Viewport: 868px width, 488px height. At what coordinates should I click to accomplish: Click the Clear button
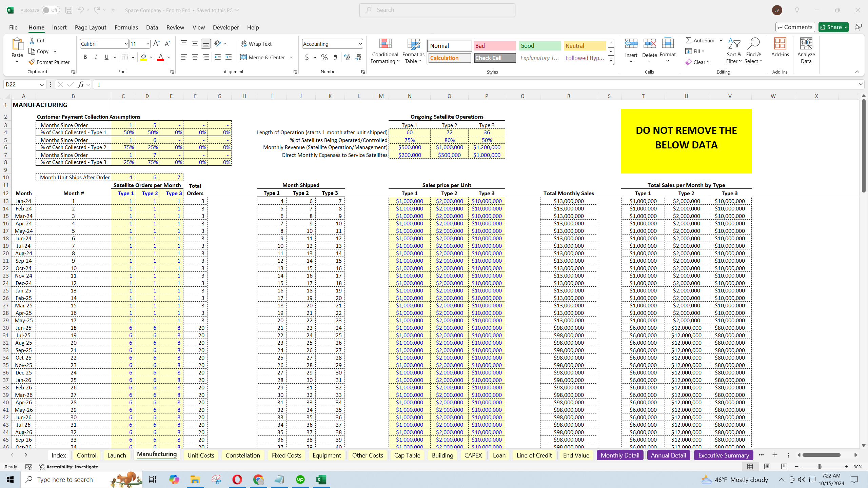coord(697,62)
